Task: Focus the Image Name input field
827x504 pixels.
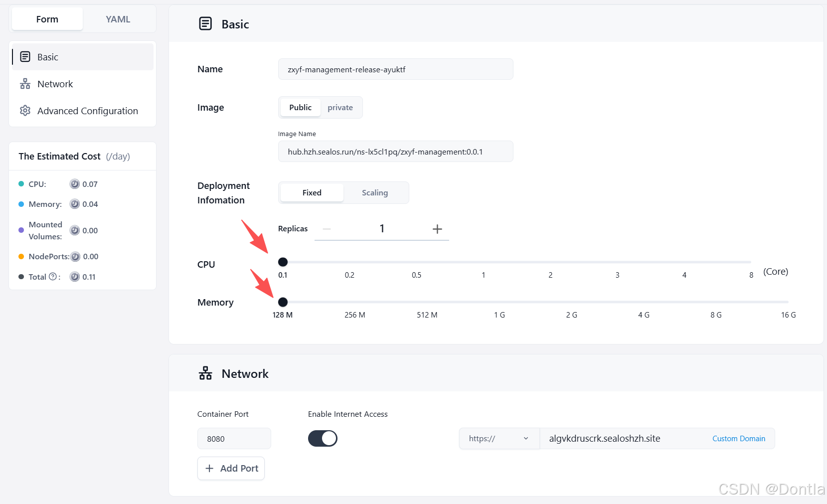Action: (x=395, y=152)
